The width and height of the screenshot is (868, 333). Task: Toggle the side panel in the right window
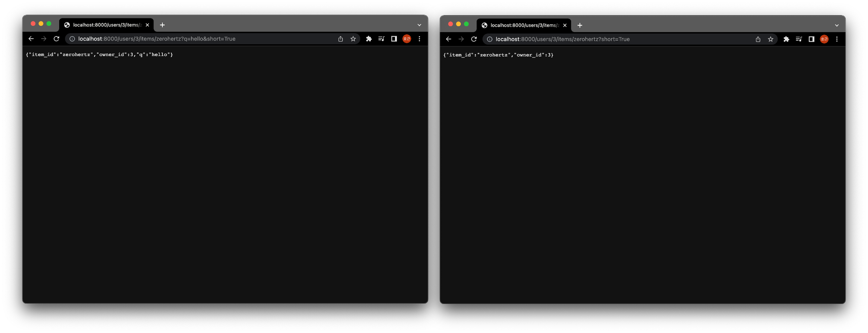pyautogui.click(x=811, y=39)
